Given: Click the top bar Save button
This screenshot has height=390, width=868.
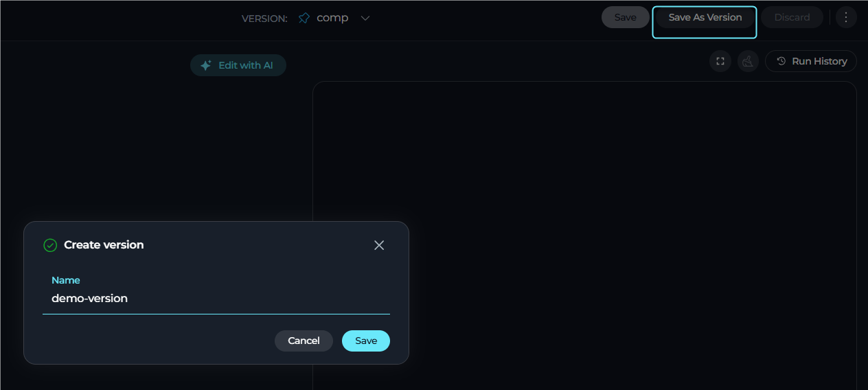Looking at the screenshot, I should click(625, 17).
